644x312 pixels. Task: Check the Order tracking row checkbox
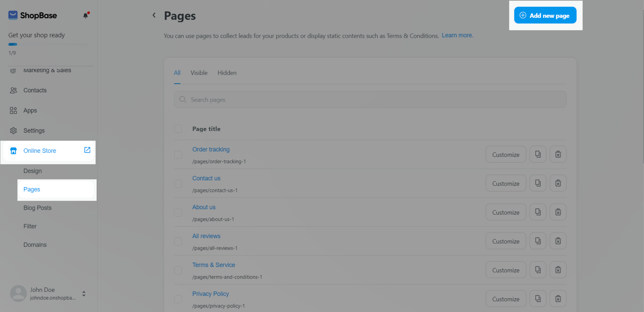pos(178,155)
